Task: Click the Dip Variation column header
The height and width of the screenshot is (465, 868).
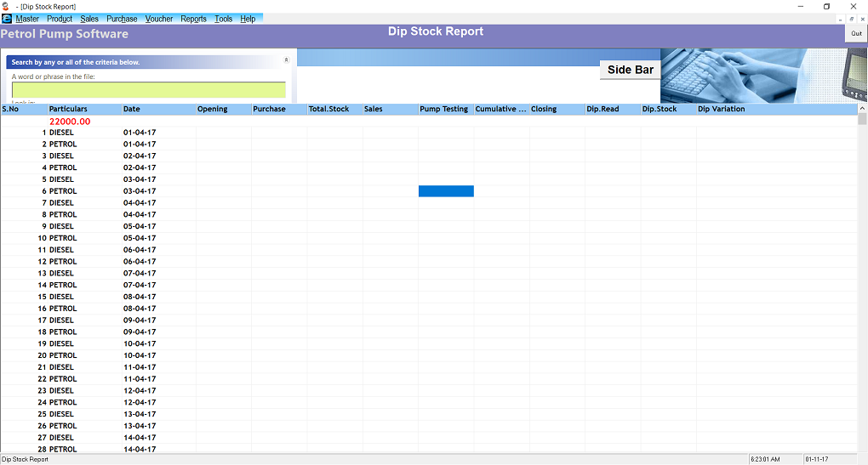Action: click(x=722, y=109)
